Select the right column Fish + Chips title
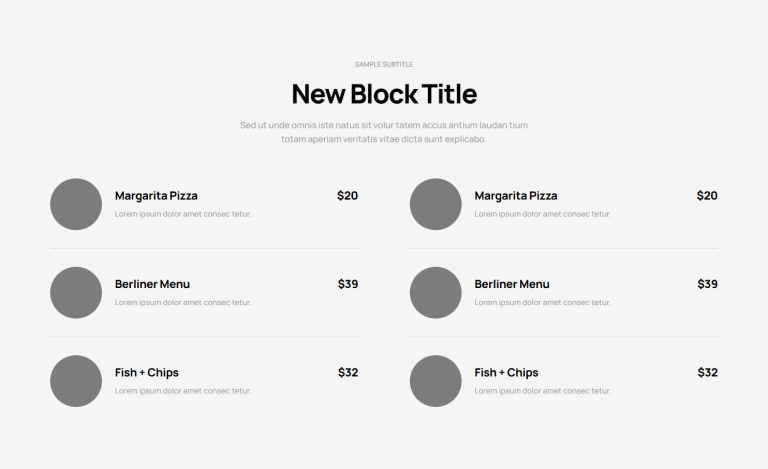Image resolution: width=768 pixels, height=469 pixels. pos(506,373)
